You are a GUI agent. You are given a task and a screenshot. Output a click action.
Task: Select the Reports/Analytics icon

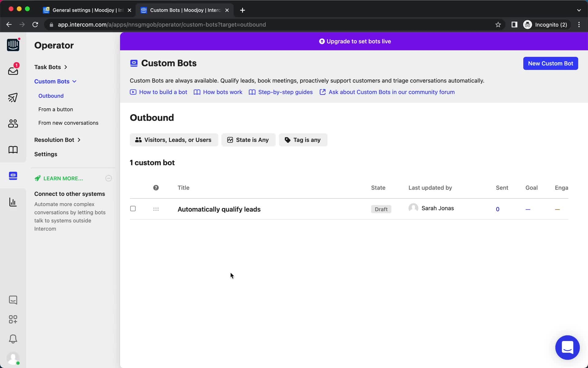point(13,202)
